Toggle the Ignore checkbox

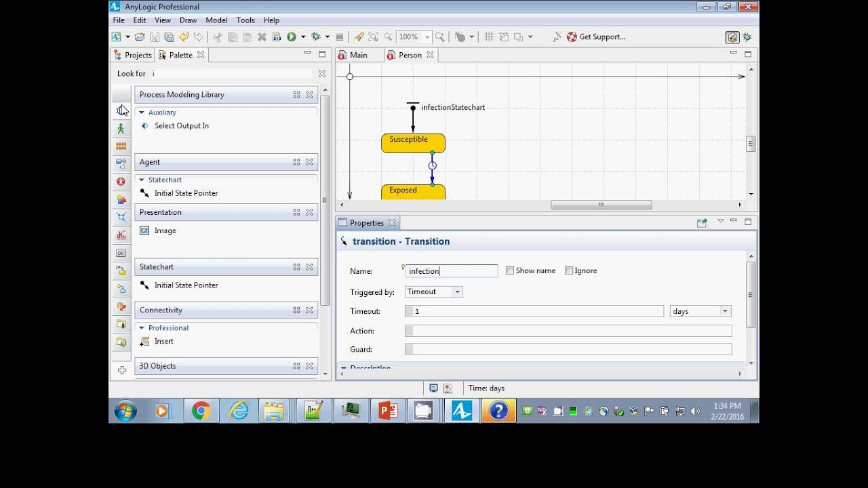point(569,270)
